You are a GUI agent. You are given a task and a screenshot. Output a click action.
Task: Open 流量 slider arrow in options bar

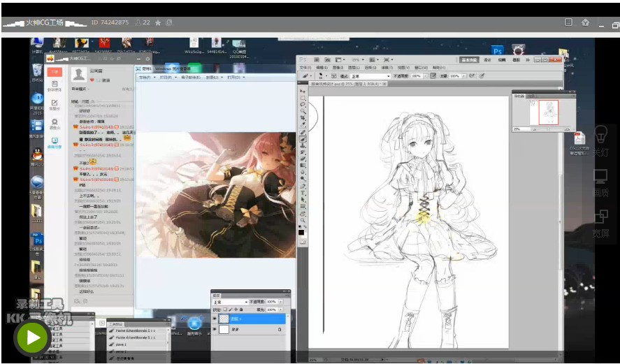[463, 76]
